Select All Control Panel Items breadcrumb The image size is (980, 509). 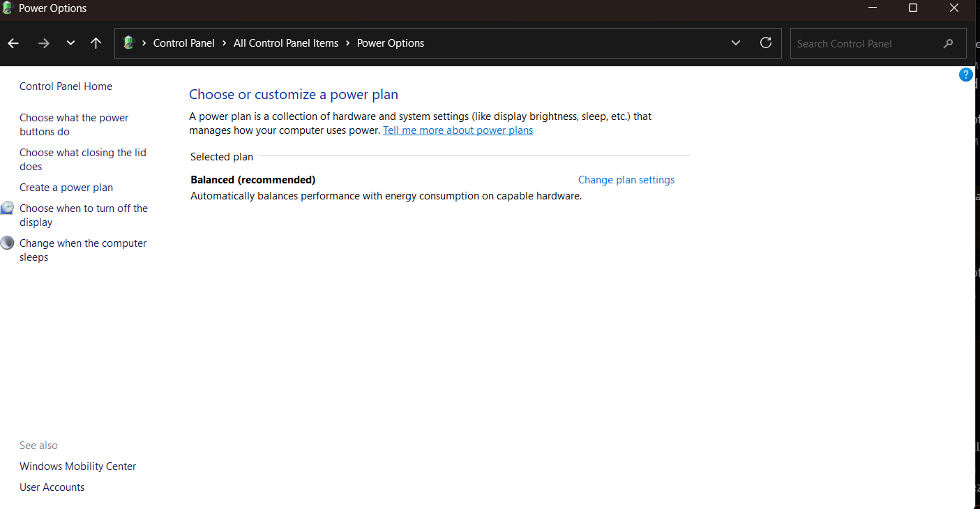point(286,43)
